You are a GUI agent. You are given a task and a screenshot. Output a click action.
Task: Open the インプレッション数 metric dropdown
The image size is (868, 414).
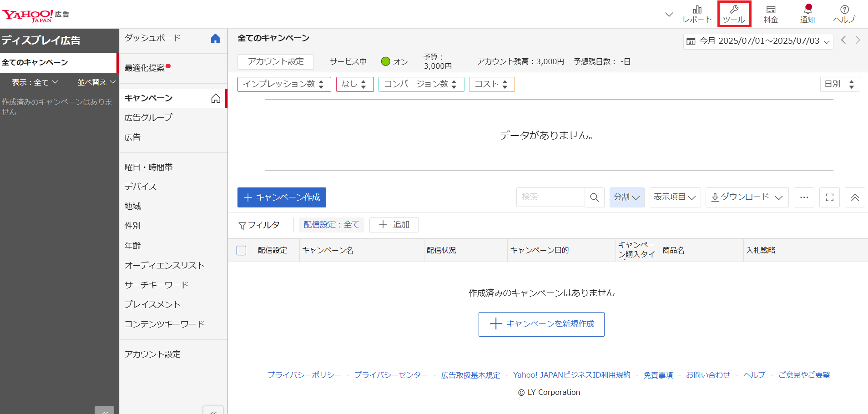pyautogui.click(x=284, y=84)
